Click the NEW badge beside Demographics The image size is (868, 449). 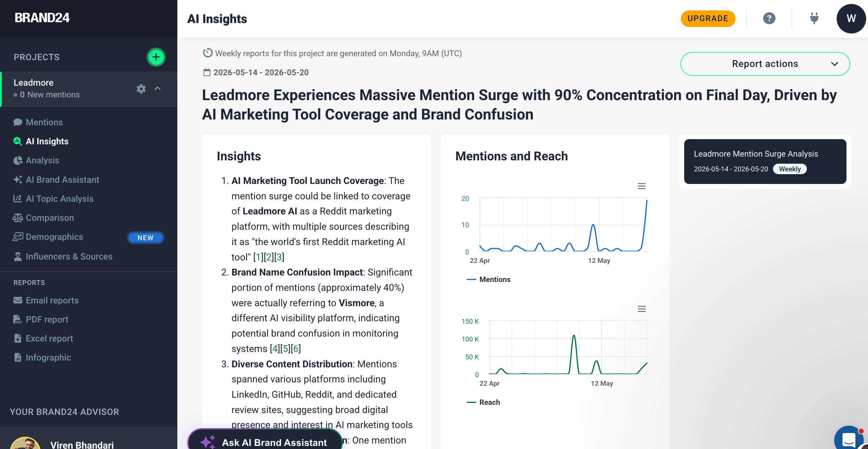[146, 238]
